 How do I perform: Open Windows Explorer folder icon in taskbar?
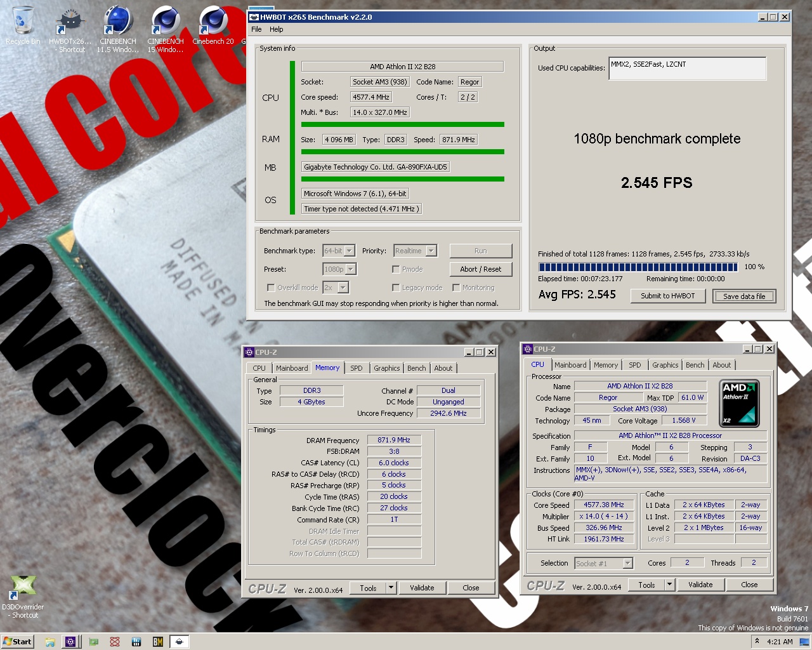[x=49, y=642]
